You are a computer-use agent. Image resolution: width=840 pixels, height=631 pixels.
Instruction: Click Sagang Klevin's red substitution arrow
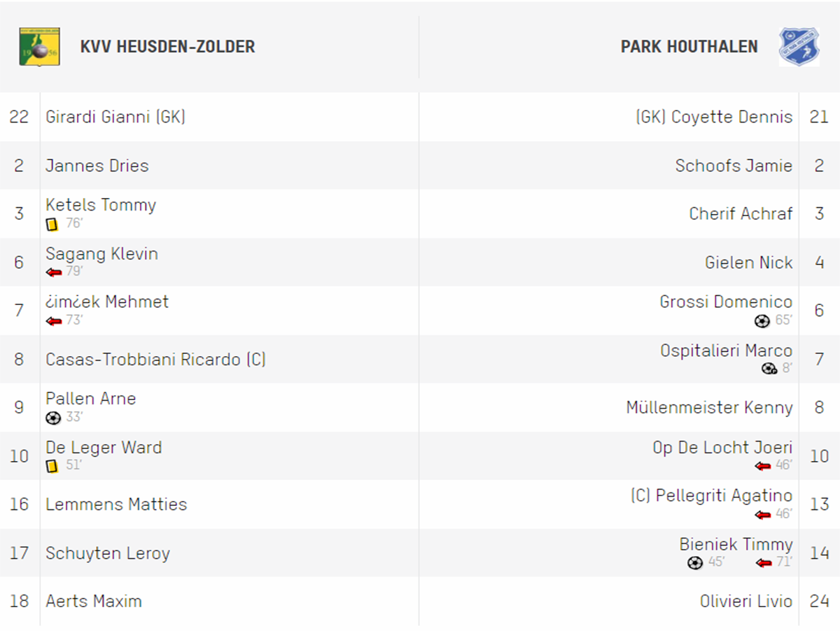pyautogui.click(x=54, y=272)
